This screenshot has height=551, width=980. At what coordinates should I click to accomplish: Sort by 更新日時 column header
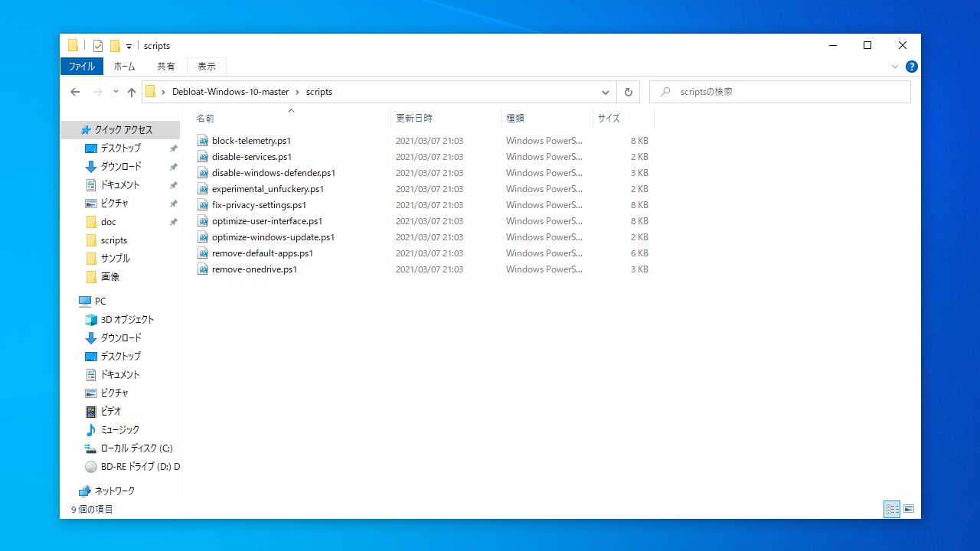tap(446, 119)
